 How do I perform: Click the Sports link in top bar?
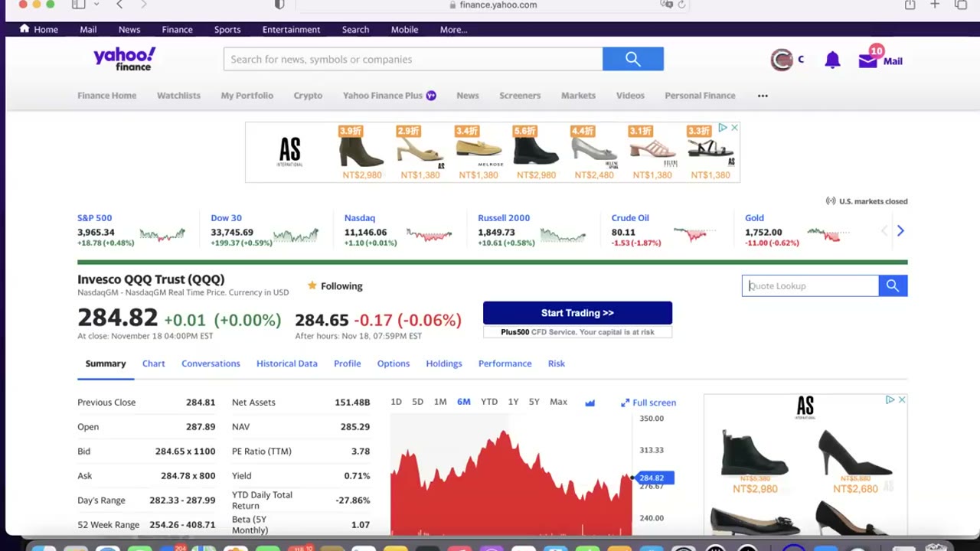pos(227,30)
